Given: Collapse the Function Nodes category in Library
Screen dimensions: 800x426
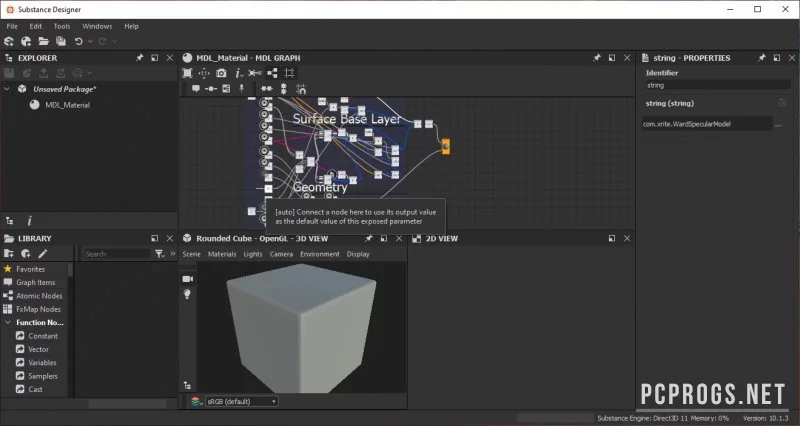Looking at the screenshot, I should [8, 322].
